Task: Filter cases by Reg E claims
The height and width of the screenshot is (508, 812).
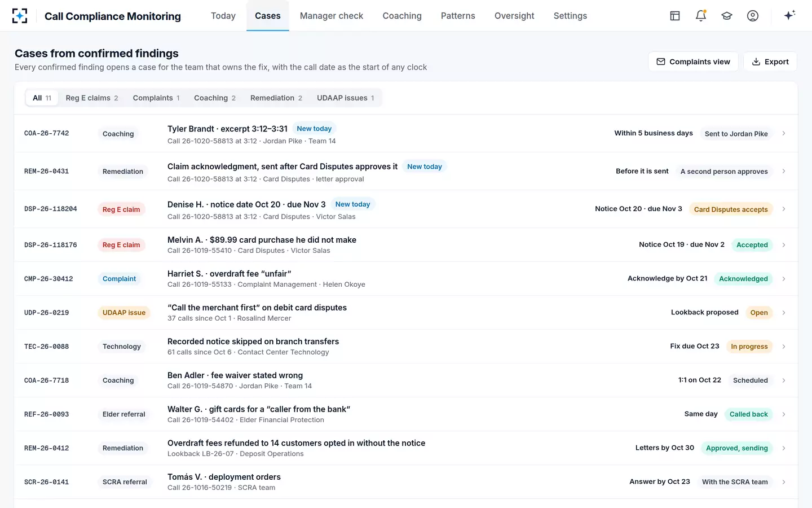Action: (92, 98)
